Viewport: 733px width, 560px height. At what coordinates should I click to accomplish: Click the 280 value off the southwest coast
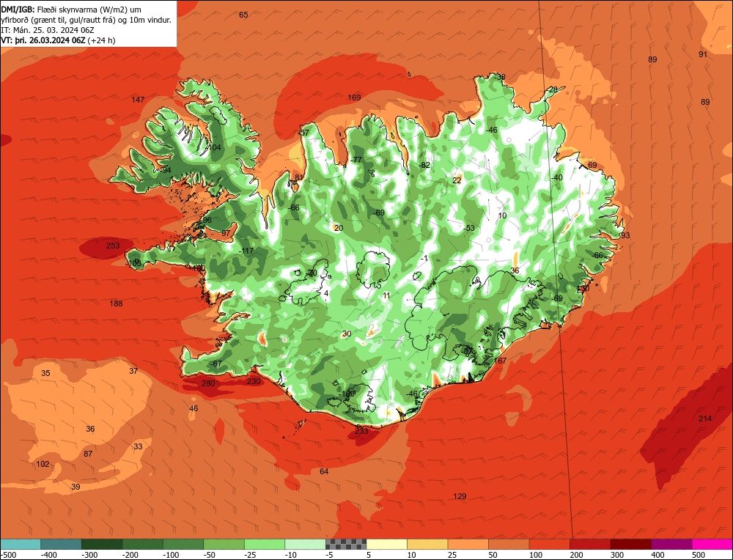pos(208,383)
